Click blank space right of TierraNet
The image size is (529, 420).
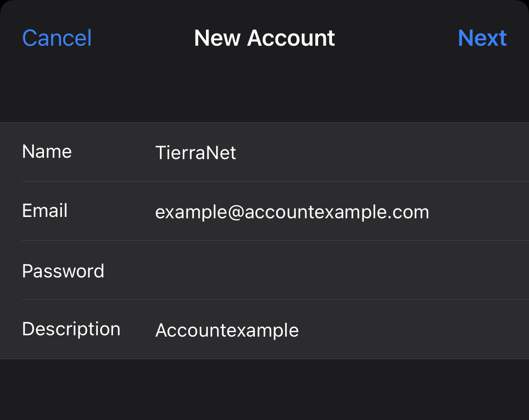[x=381, y=153]
